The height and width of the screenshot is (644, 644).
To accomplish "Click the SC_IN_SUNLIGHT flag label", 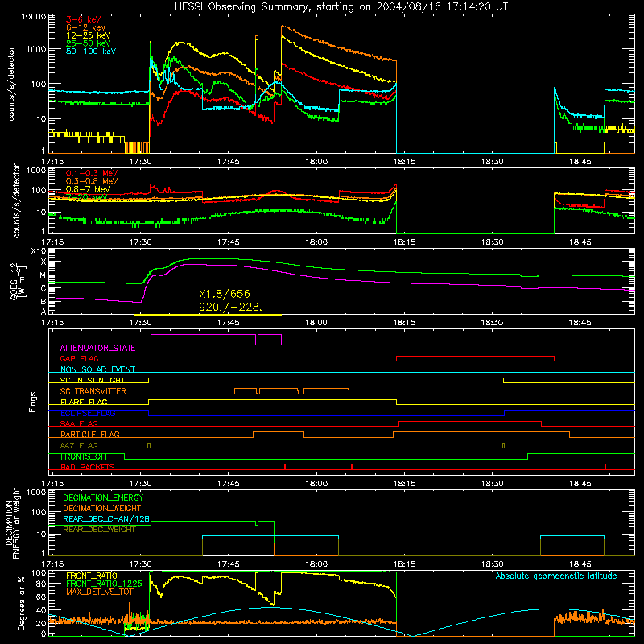I will tap(93, 380).
